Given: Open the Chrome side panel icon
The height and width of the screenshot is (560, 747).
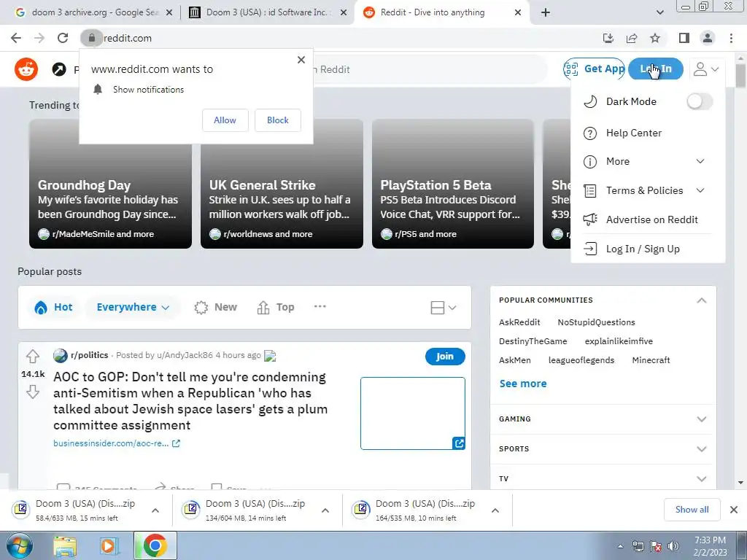Looking at the screenshot, I should tap(684, 38).
